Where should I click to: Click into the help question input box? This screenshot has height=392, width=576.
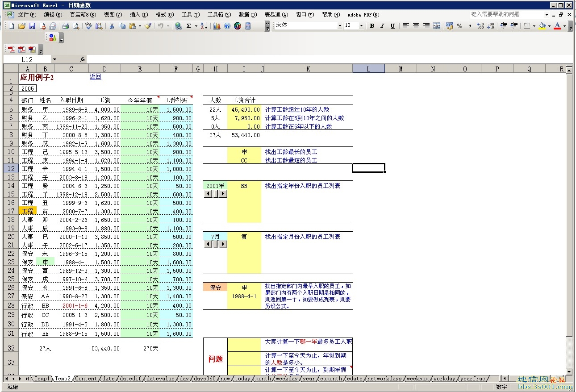(x=508, y=14)
